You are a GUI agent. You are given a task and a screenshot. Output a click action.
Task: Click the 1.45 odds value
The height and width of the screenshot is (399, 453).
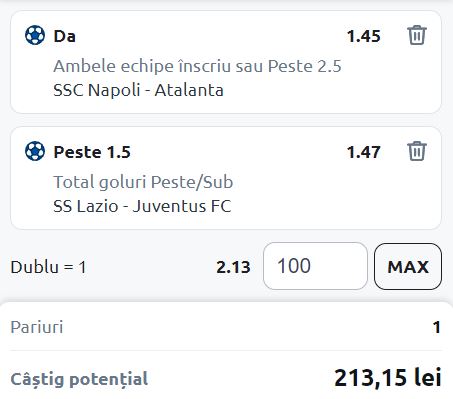pos(363,36)
